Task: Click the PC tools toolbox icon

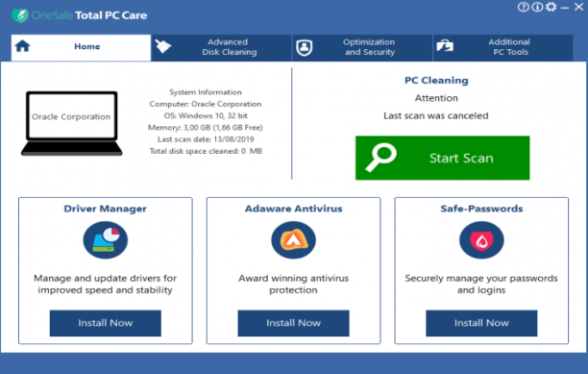Action: (x=445, y=46)
